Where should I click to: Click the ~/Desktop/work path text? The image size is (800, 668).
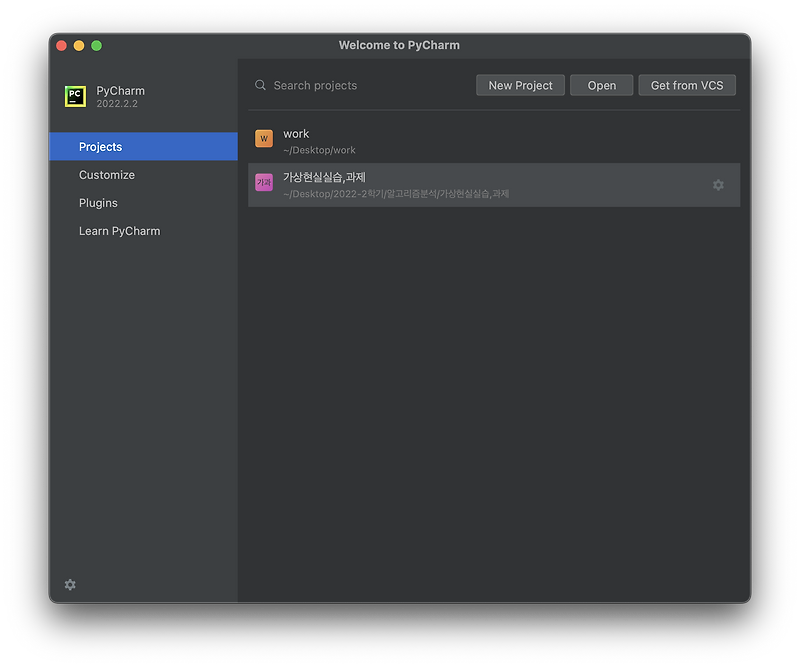tap(319, 150)
